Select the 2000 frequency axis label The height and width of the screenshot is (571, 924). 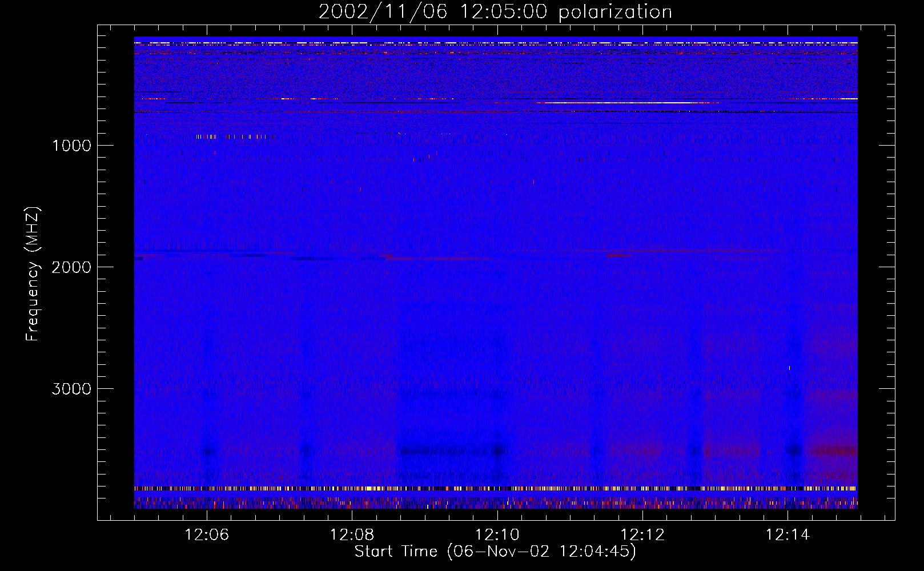pos(71,267)
